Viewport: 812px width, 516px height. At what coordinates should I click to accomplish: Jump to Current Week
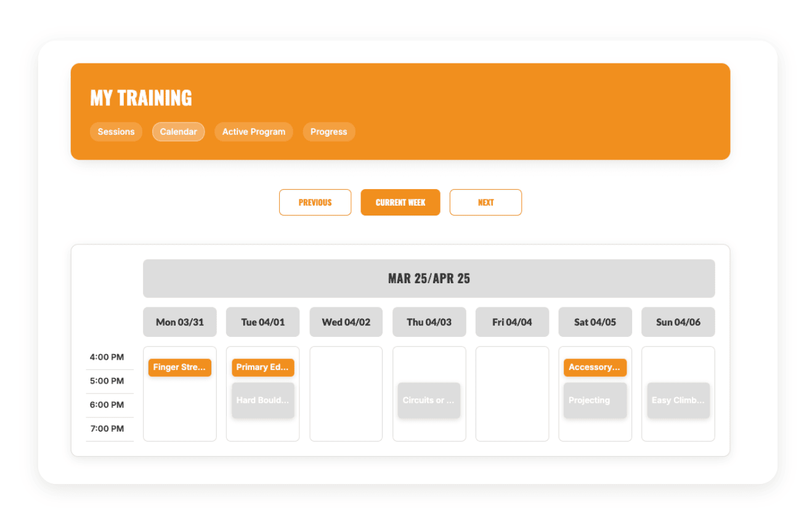[x=400, y=203]
